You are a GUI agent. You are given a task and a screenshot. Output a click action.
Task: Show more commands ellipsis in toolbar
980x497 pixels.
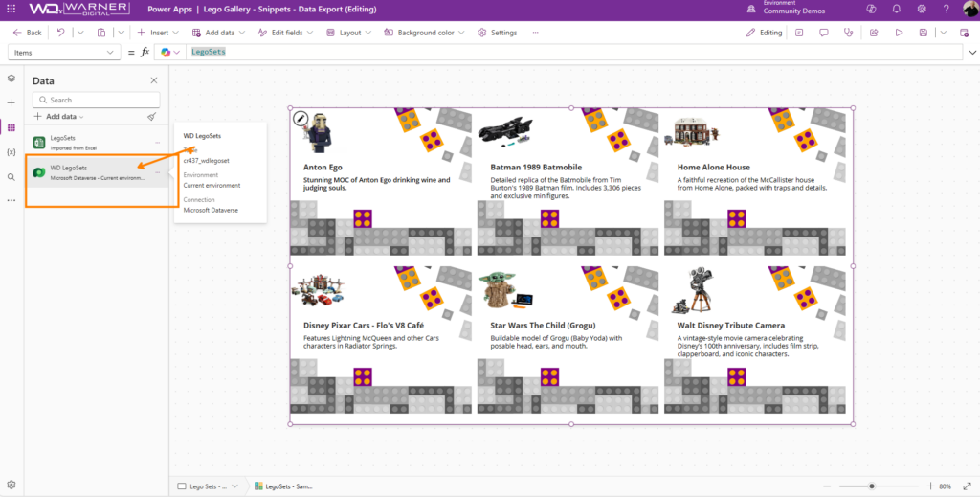(x=536, y=33)
